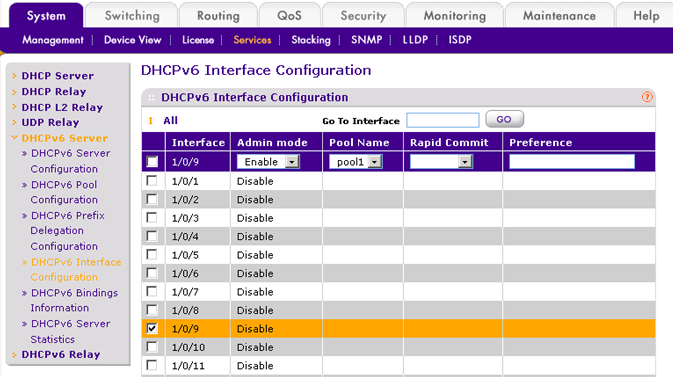673x377 pixels.
Task: Open the Help tab
Action: click(x=646, y=16)
